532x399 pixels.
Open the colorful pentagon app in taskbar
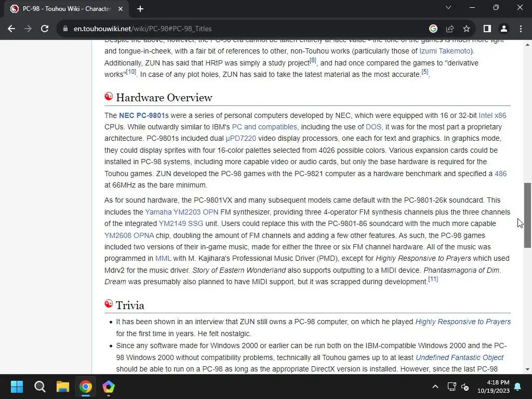point(109,387)
